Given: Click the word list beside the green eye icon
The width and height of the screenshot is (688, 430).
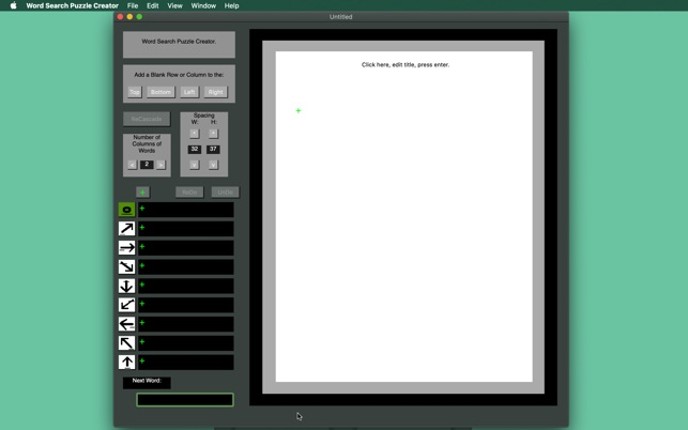Looking at the screenshot, I should point(186,210).
